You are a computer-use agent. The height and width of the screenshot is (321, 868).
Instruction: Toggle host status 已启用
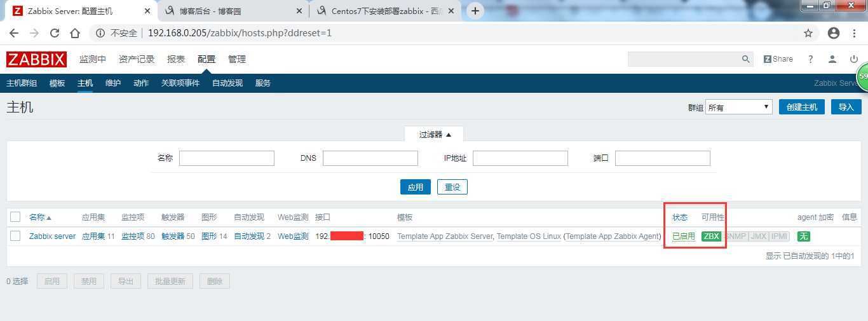[684, 236]
